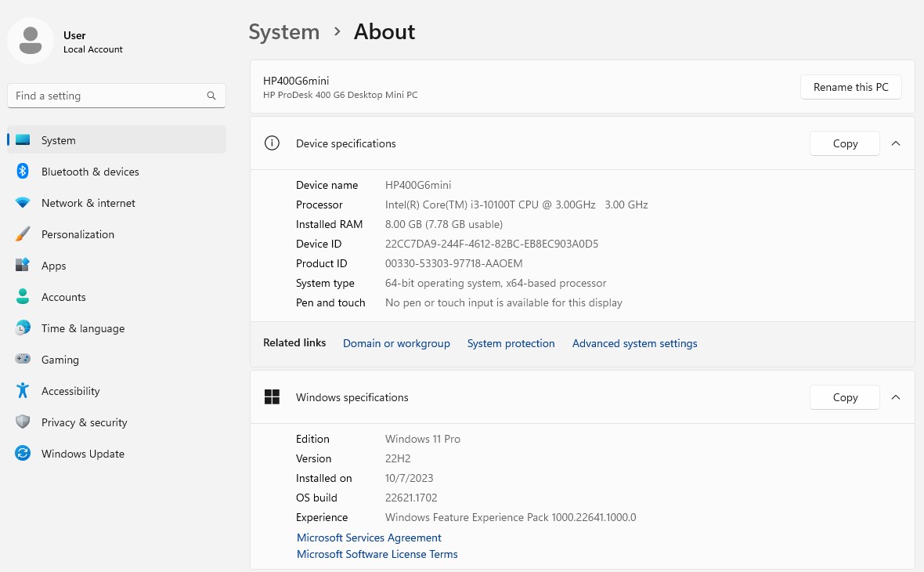The image size is (924, 572).
Task: Click the Processor value Intel Core i3-10100T
Action: [x=516, y=205]
